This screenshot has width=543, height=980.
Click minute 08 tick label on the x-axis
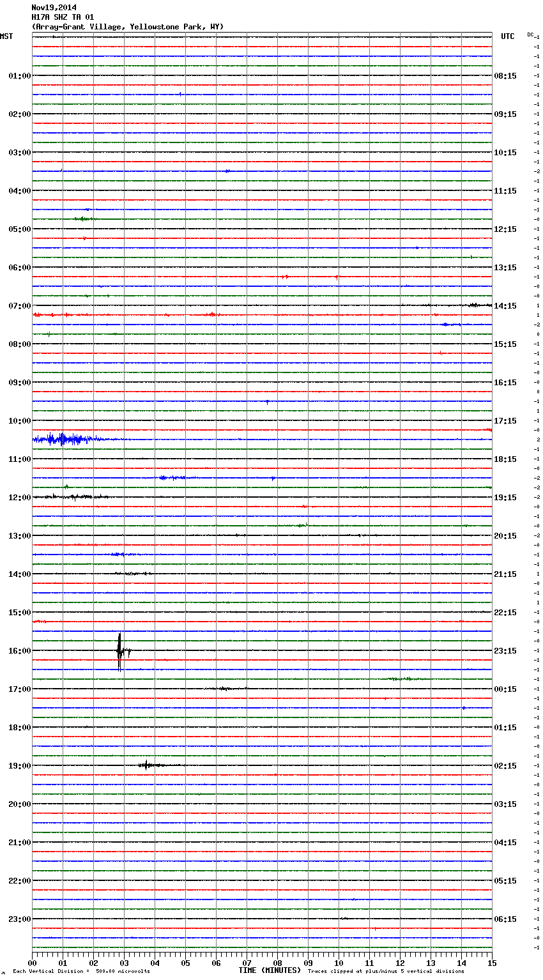(277, 963)
